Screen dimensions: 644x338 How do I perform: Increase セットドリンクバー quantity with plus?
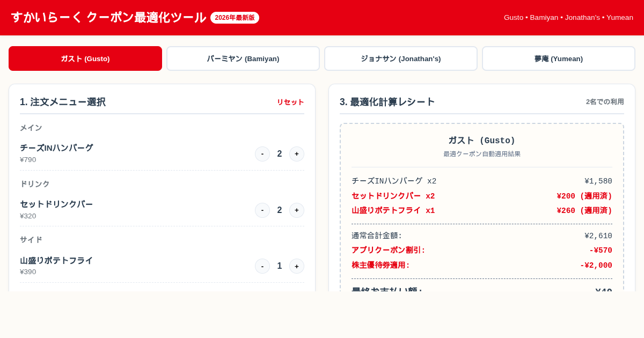click(297, 210)
